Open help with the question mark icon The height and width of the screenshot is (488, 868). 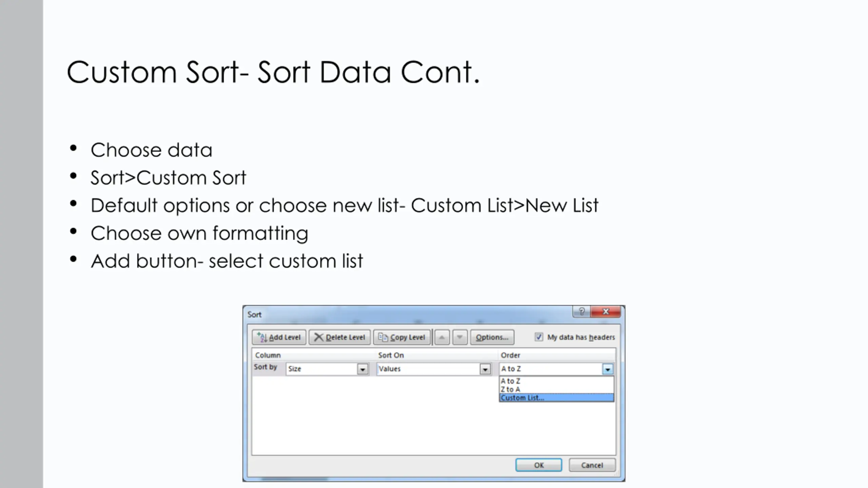coord(581,311)
